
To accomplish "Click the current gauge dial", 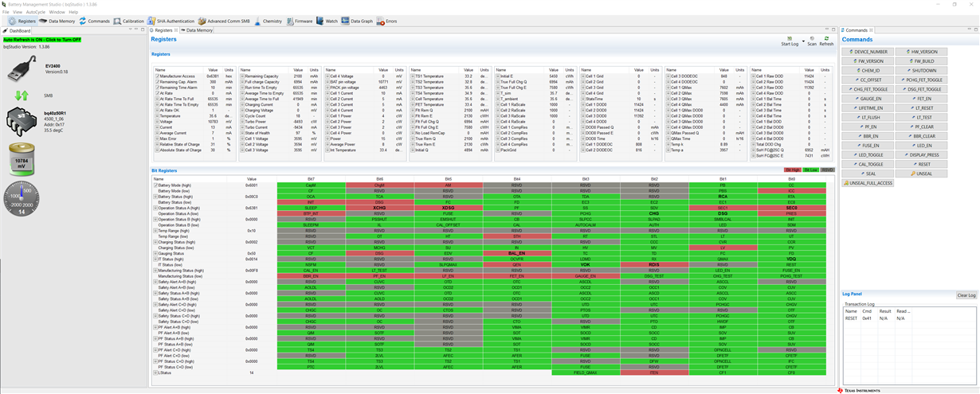I will click(x=22, y=199).
